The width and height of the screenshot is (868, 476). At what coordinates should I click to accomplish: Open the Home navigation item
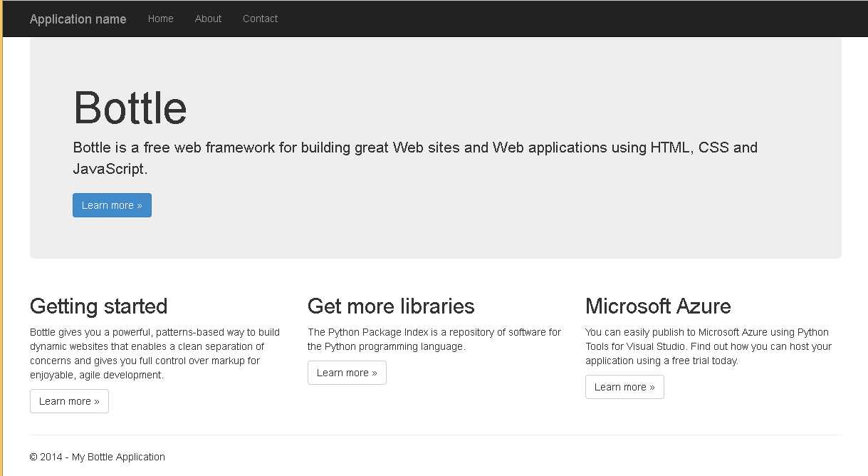(x=161, y=19)
